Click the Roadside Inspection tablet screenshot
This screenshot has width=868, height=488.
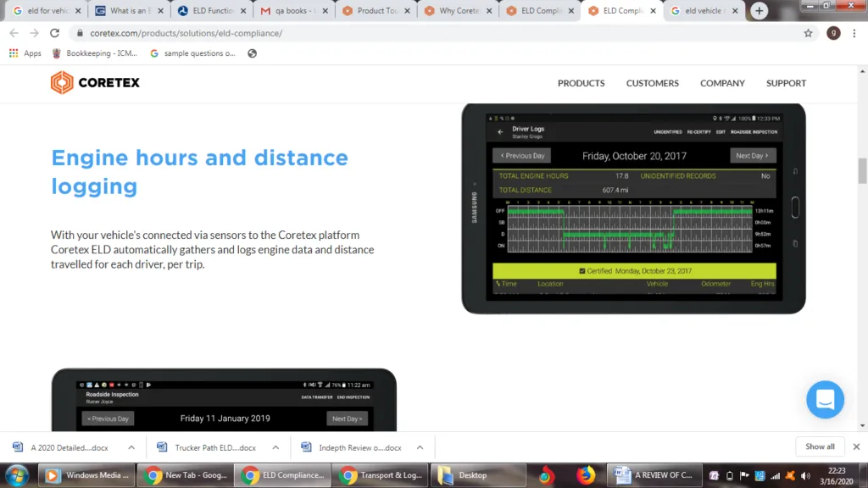pos(224,400)
